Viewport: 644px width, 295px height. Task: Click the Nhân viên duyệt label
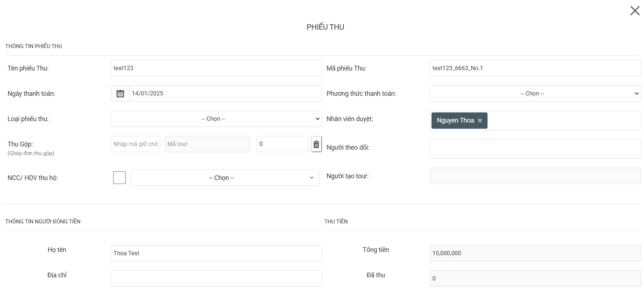(349, 119)
